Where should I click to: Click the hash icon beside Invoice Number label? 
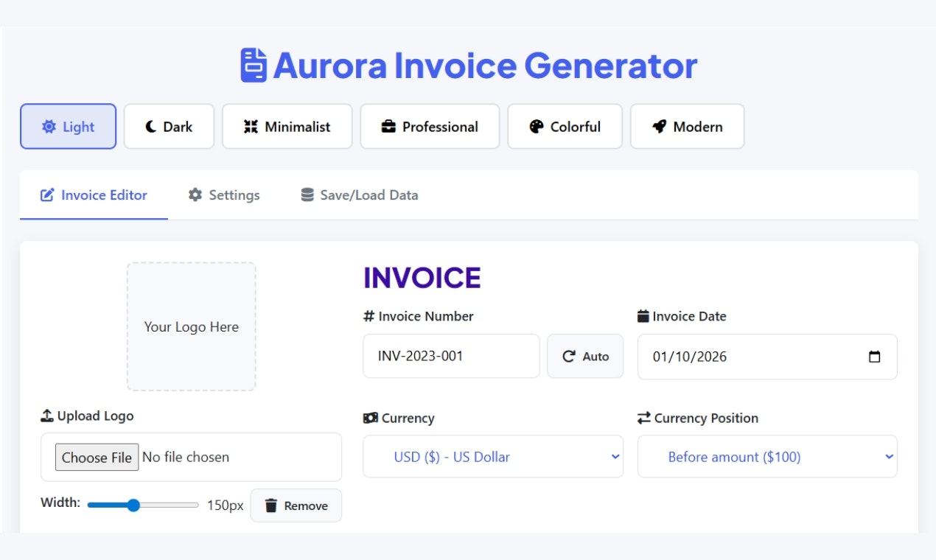pos(369,315)
